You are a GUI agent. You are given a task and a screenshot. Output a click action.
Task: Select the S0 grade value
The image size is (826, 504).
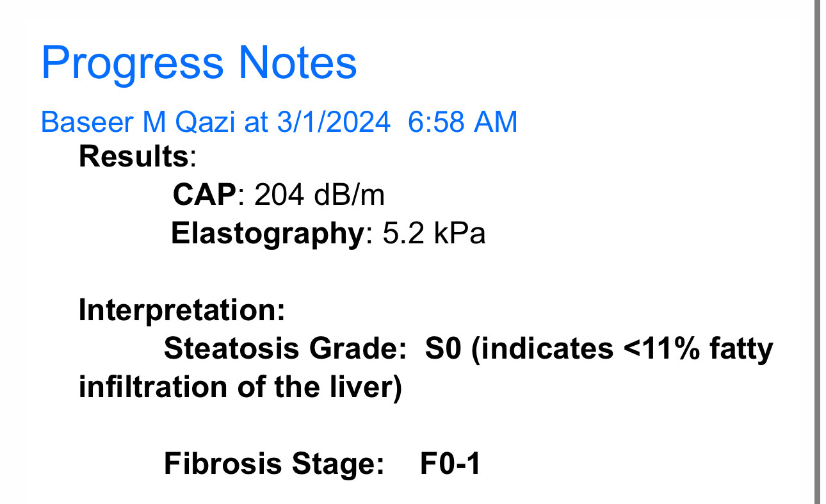[443, 349]
